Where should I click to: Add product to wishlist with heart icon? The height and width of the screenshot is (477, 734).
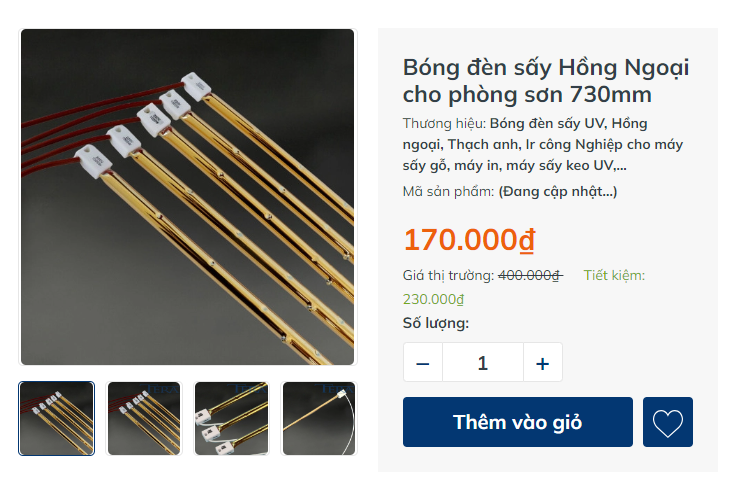pos(668,422)
